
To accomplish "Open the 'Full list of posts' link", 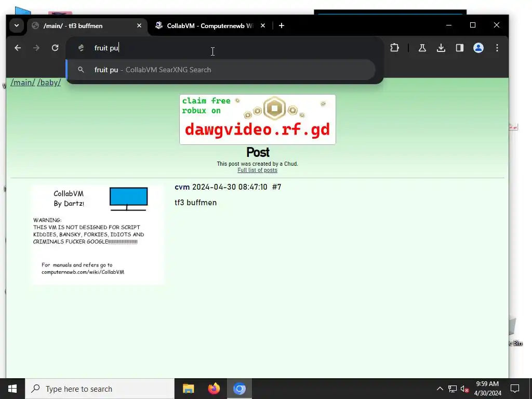I will coord(257,170).
